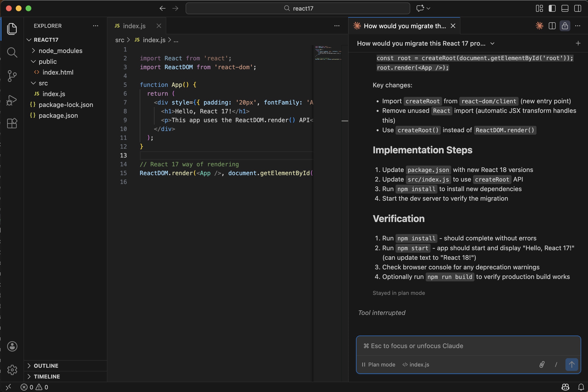This screenshot has width=588, height=392.
Task: Open notifications via the bell icon
Action: coord(580,387)
